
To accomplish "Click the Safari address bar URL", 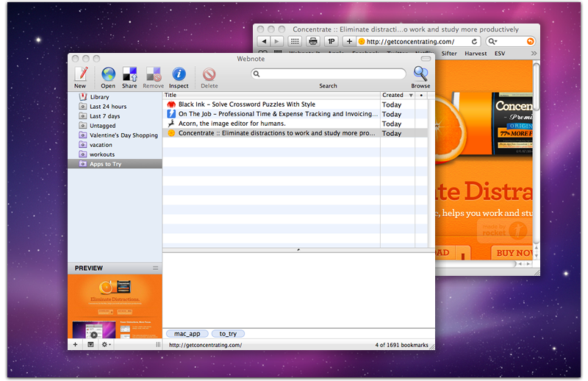I will tap(412, 42).
